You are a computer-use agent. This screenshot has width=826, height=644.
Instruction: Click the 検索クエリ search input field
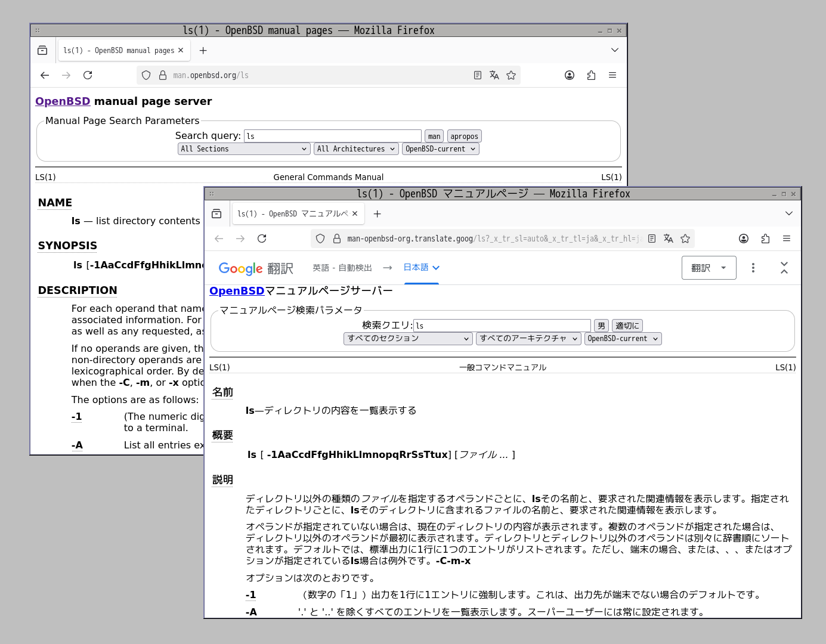(501, 325)
